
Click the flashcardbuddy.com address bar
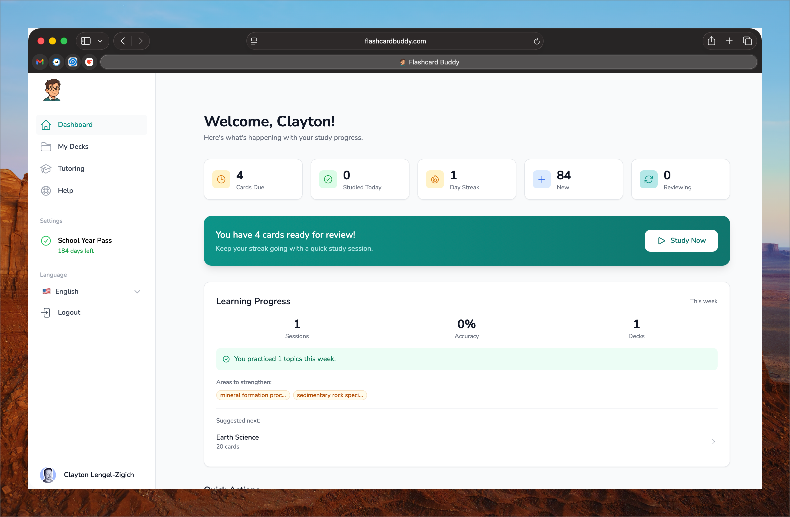pos(395,41)
